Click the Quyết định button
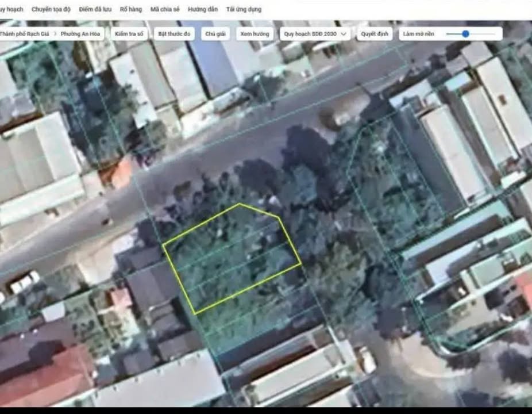The image size is (532, 414). 374,33
